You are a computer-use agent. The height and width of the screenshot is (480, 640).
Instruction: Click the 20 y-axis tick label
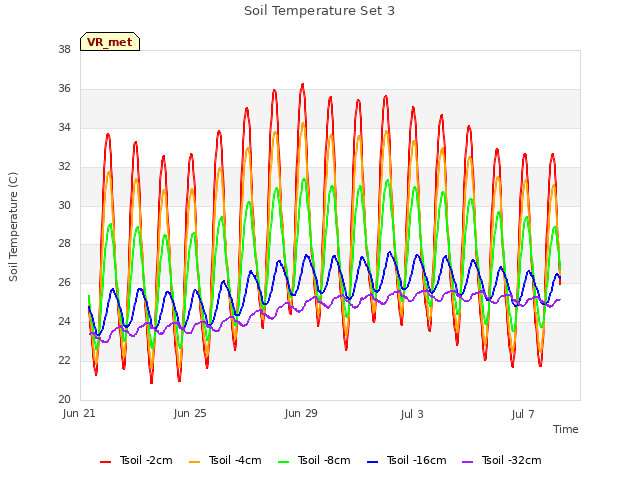[64, 399]
